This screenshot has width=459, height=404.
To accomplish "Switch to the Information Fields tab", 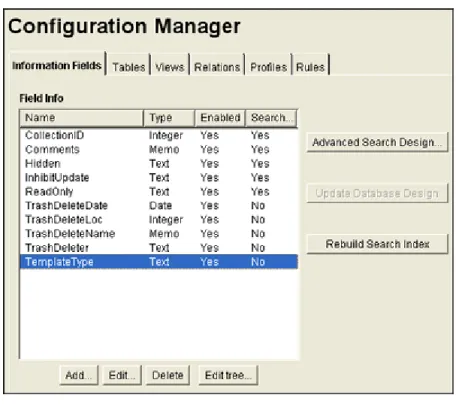I will 57,65.
